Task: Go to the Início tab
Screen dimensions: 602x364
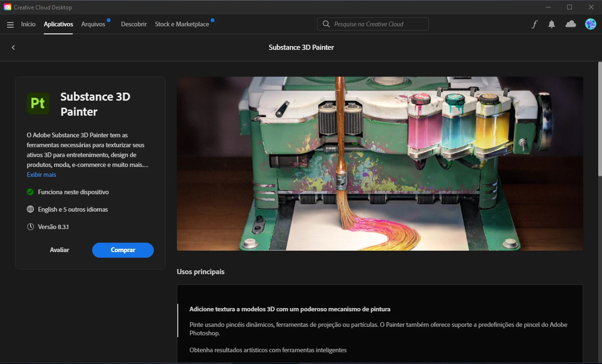Action: click(28, 24)
